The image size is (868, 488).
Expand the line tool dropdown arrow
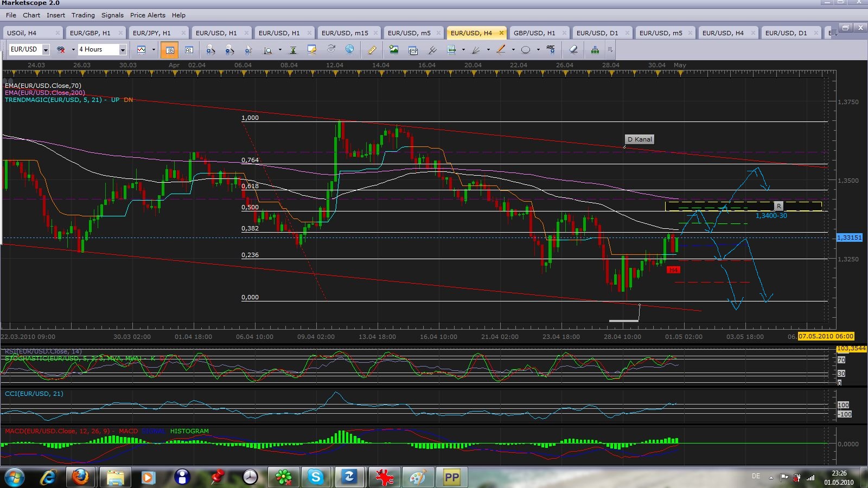(513, 50)
